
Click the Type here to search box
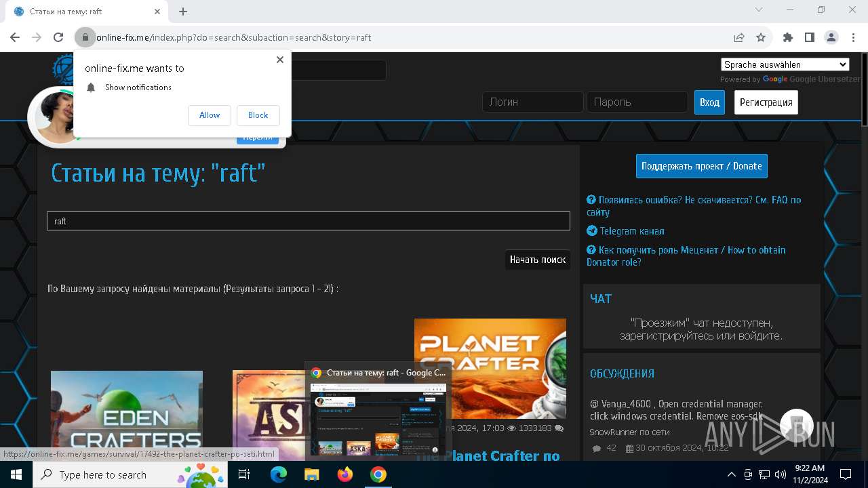[131, 474]
